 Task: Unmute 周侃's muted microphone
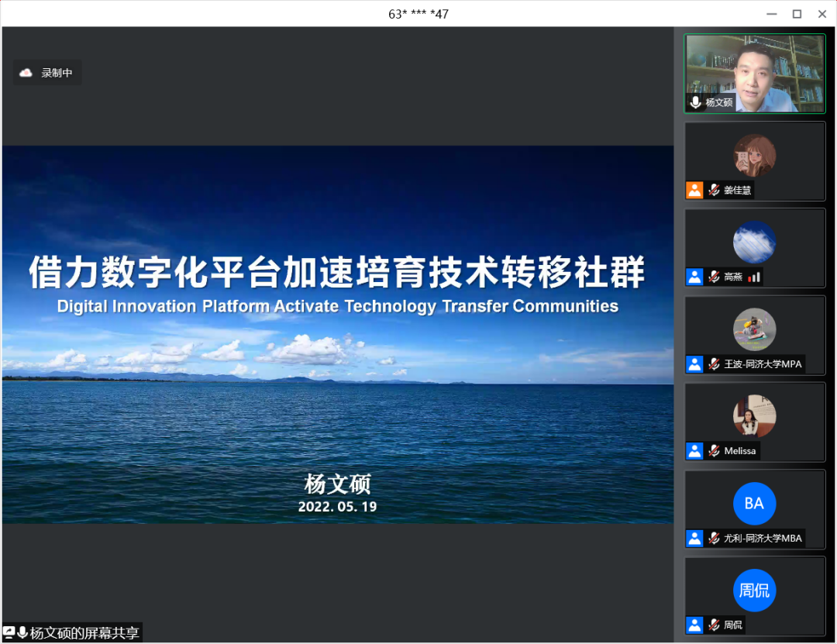coord(713,625)
